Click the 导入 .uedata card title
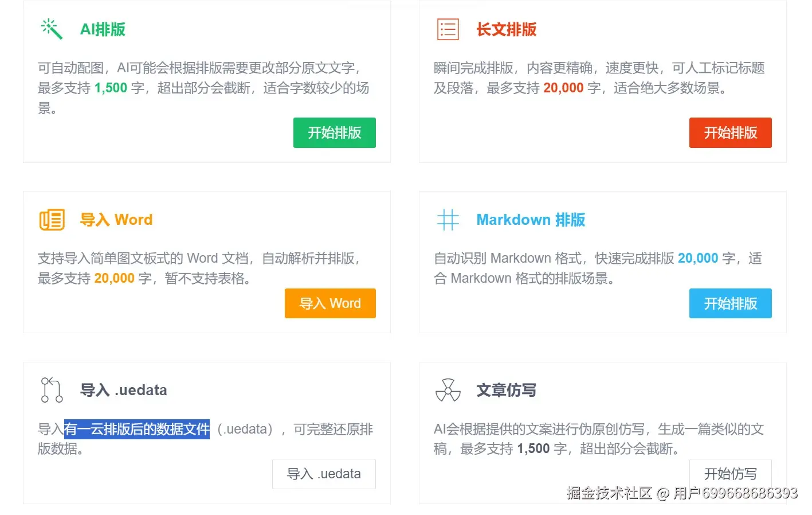812x515 pixels. pos(124,390)
